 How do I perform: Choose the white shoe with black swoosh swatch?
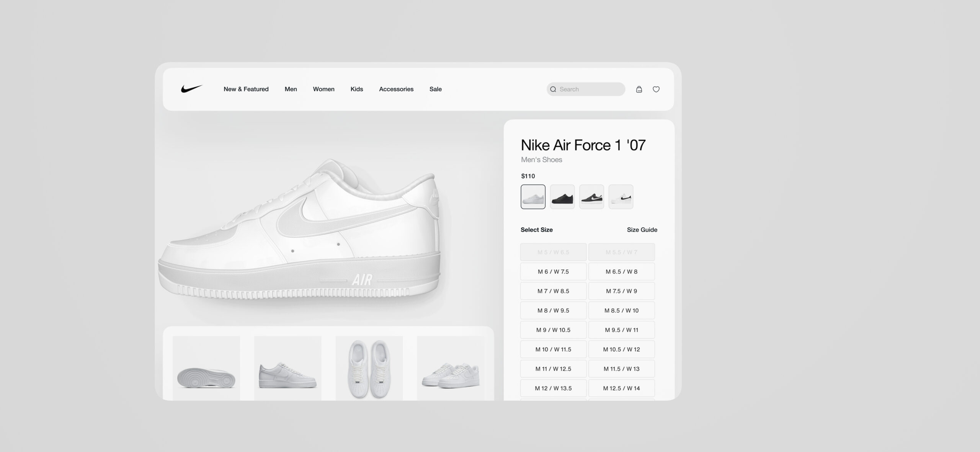pyautogui.click(x=621, y=197)
